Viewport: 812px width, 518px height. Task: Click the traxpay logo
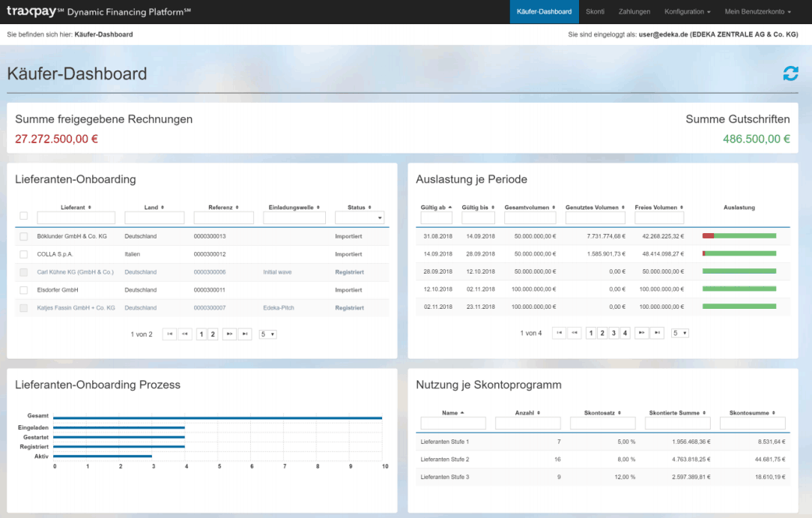coord(31,11)
